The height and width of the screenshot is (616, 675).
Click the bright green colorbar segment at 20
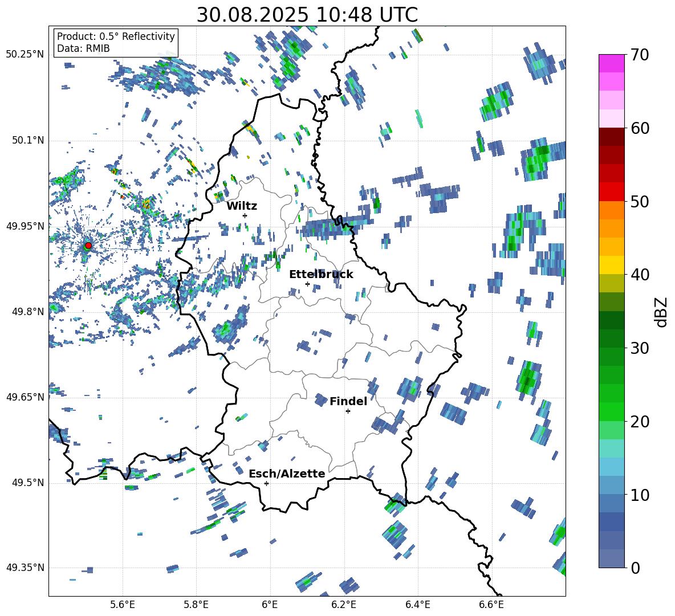(x=611, y=411)
